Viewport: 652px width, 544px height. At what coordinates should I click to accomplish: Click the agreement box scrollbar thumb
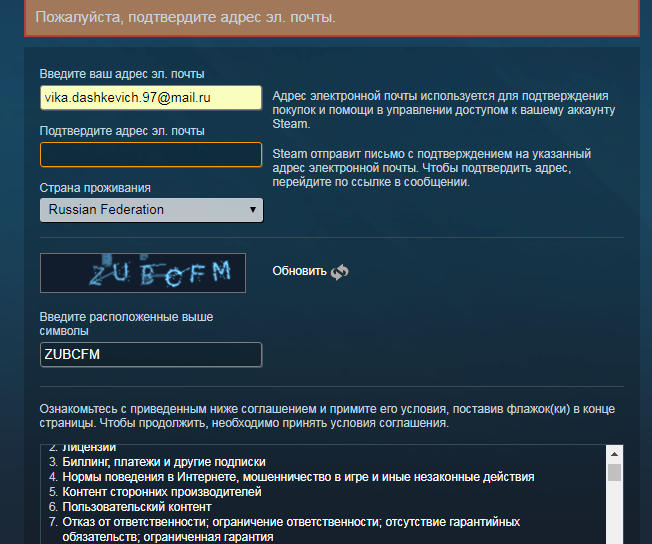pyautogui.click(x=614, y=473)
